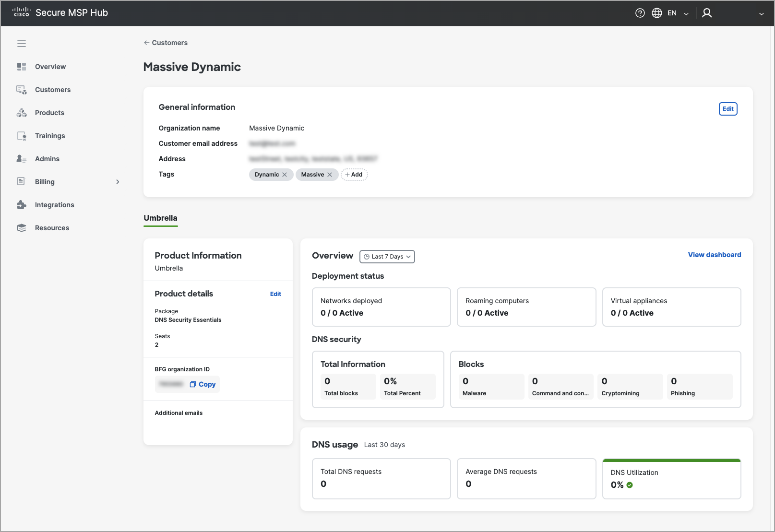Open the help question mark icon
Viewport: 775px width, 532px height.
(x=640, y=13)
